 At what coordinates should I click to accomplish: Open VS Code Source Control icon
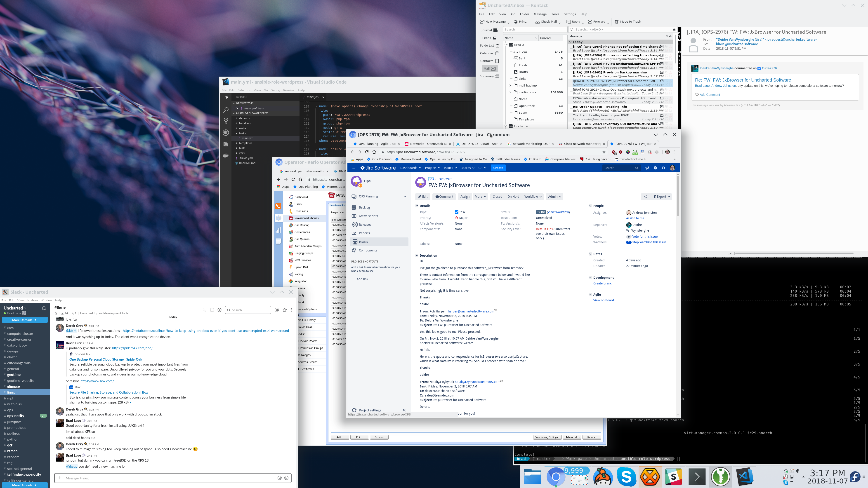pos(226,121)
